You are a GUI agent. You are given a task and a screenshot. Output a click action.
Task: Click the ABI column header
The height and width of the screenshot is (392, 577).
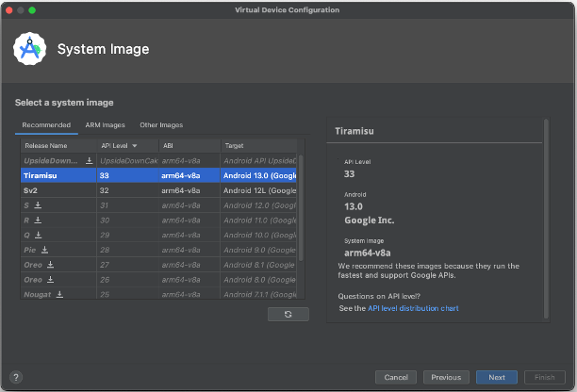coord(190,146)
